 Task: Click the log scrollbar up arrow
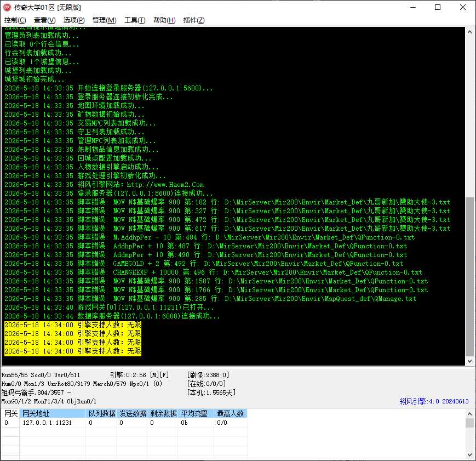(469, 32)
